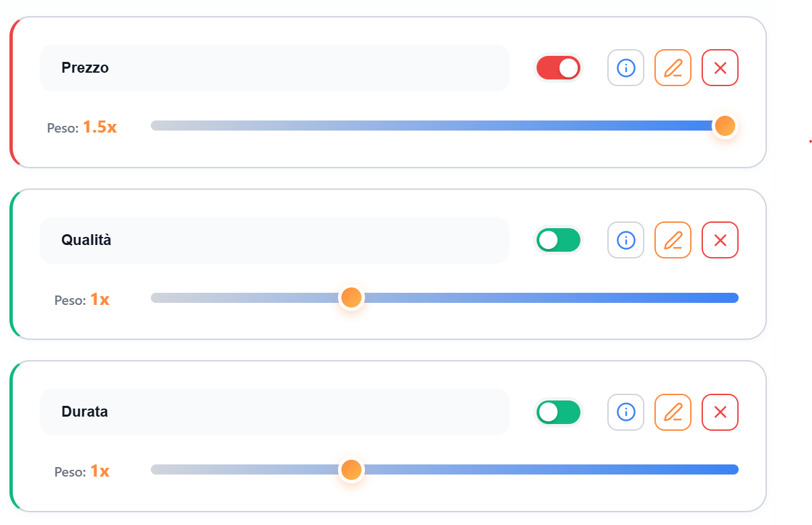The height and width of the screenshot is (525, 812).
Task: Disable the Prezzo toggle switch
Action: [558, 67]
